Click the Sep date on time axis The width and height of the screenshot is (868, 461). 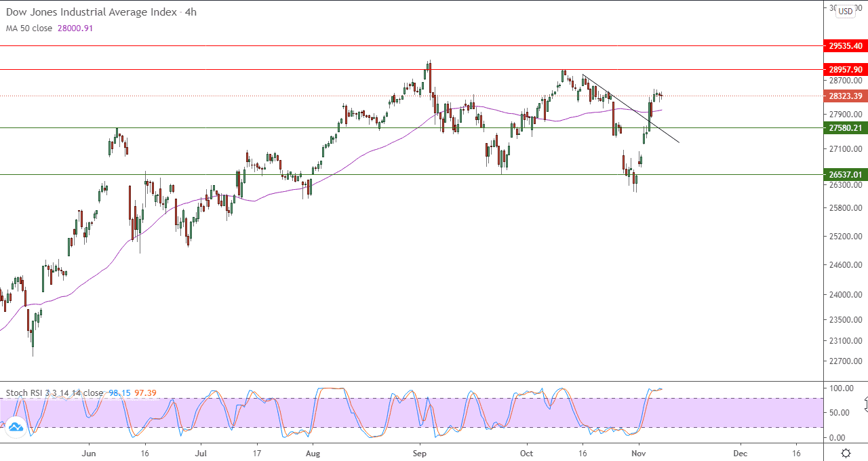(x=420, y=453)
